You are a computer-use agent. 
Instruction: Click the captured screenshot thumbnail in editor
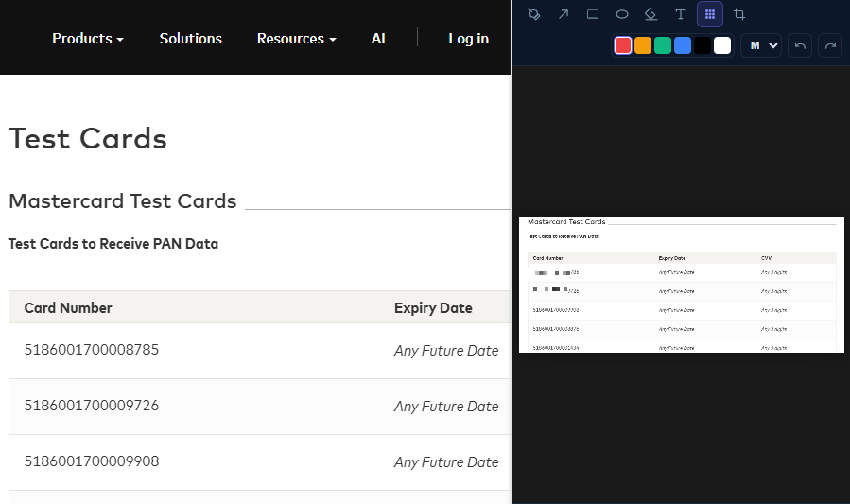tap(682, 285)
